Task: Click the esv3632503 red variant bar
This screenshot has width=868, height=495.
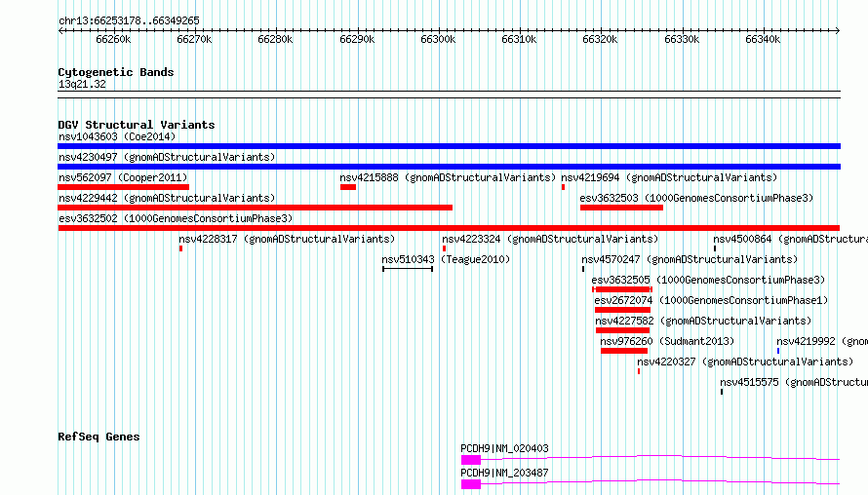Action: 621,208
